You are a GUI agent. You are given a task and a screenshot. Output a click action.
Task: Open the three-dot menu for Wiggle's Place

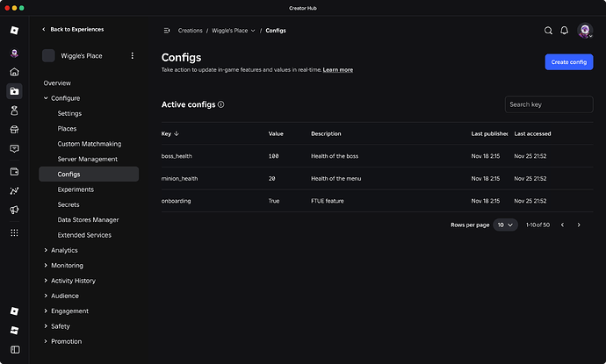[x=133, y=56]
